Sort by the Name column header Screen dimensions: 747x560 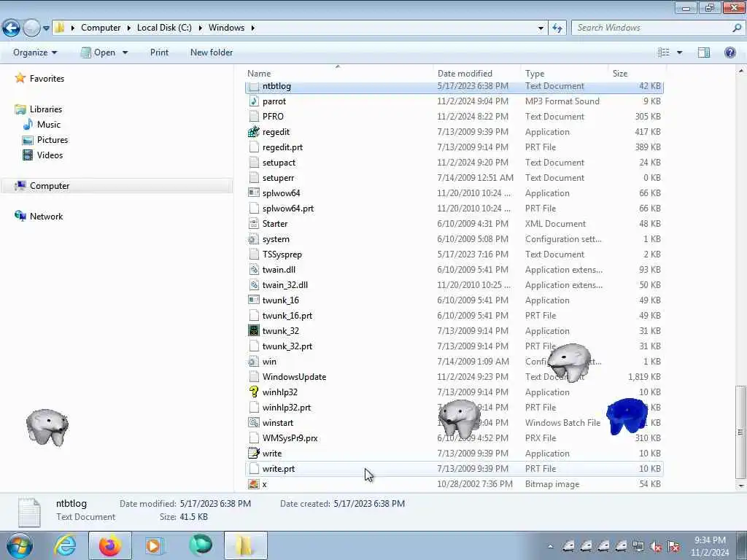pyautogui.click(x=338, y=74)
